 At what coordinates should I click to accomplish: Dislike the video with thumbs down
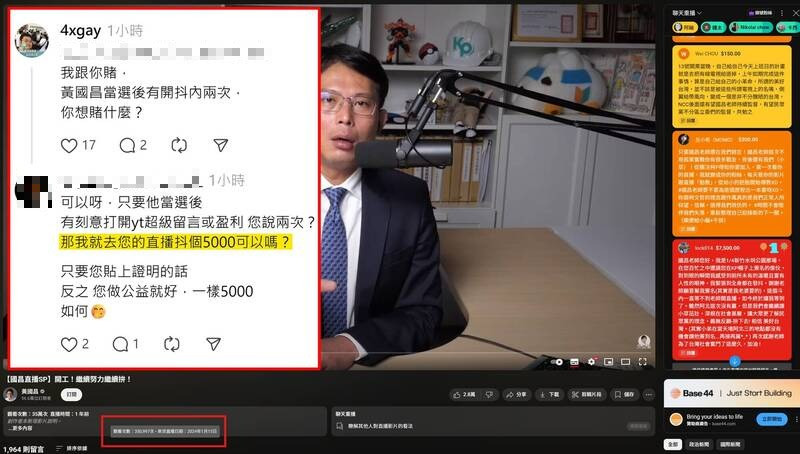click(x=489, y=394)
